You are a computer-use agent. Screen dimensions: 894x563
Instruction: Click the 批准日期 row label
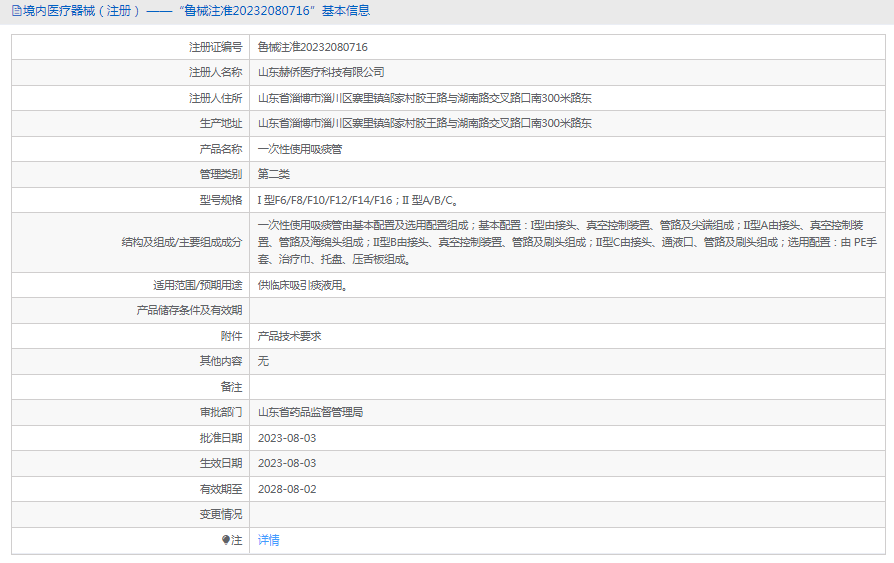pyautogui.click(x=220, y=438)
